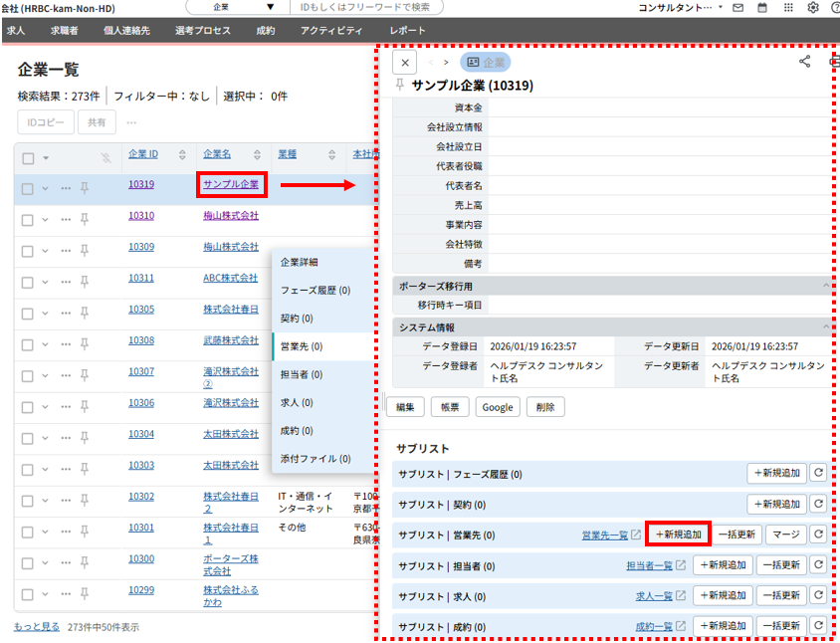Viewport: 840px width, 643px height.
Task: Collapse the システム情報 section
Action: click(x=825, y=326)
